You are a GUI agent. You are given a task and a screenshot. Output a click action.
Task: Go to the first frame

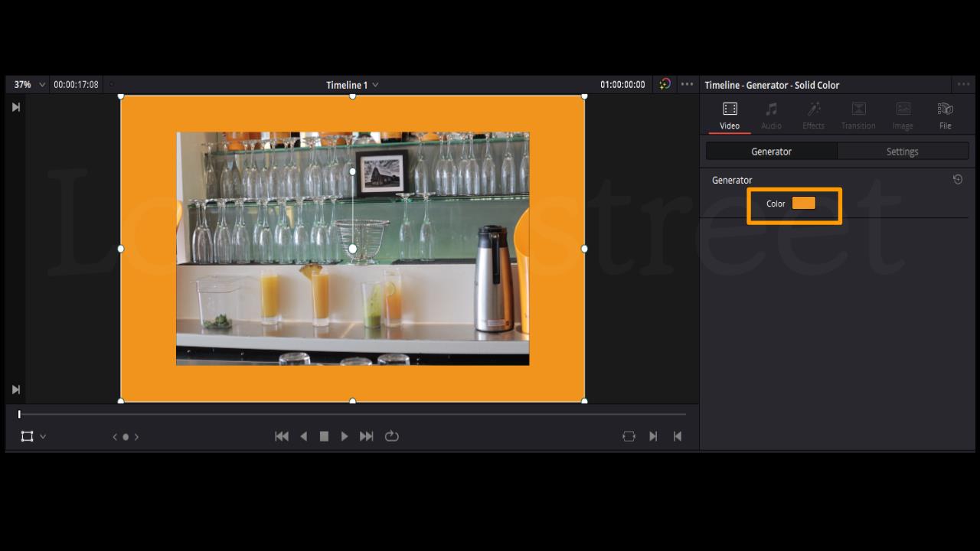[282, 436]
